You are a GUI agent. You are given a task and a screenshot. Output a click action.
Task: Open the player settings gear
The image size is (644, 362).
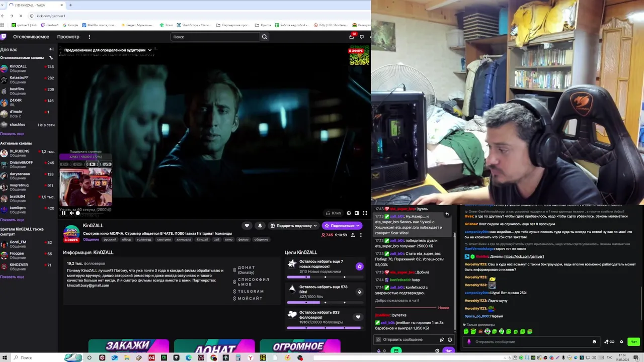349,213
